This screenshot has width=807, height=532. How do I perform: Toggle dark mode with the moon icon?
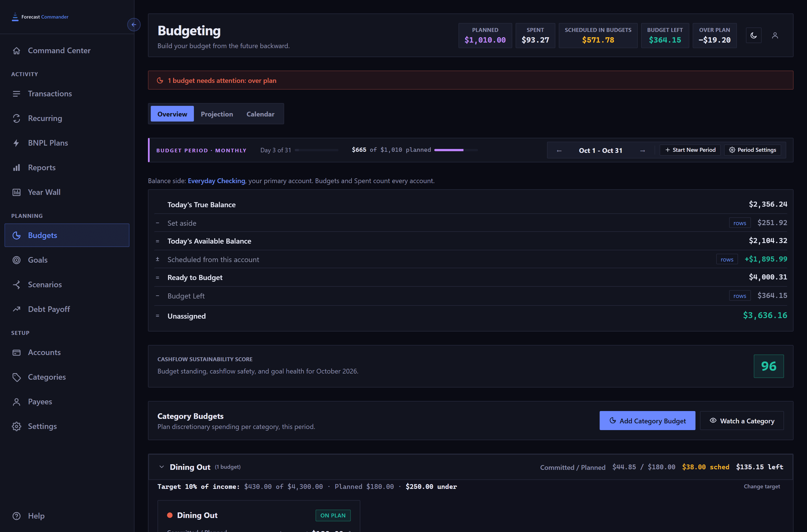click(x=753, y=35)
